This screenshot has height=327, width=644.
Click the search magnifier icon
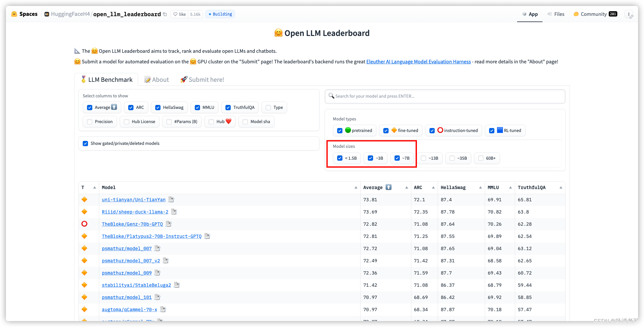tap(331, 96)
